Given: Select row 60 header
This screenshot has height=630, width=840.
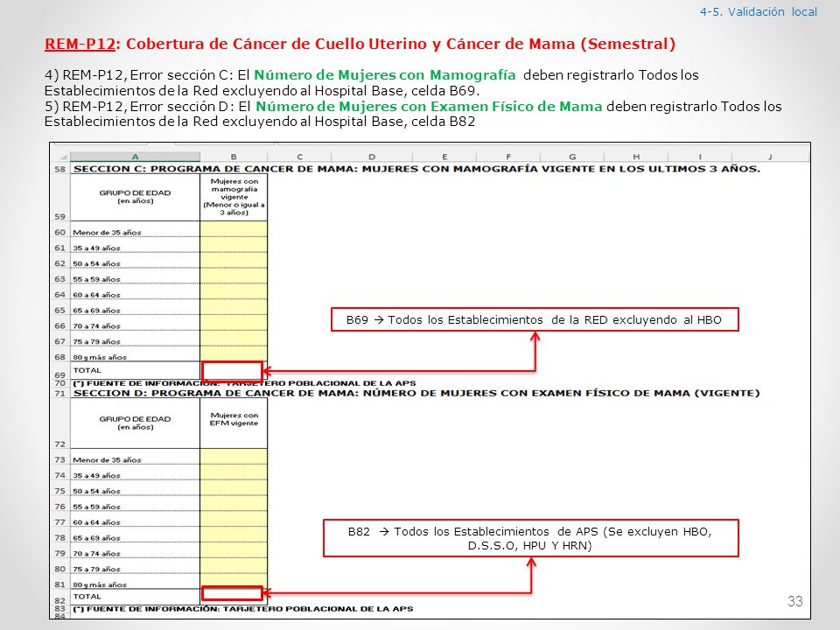Looking at the screenshot, I should point(60,232).
